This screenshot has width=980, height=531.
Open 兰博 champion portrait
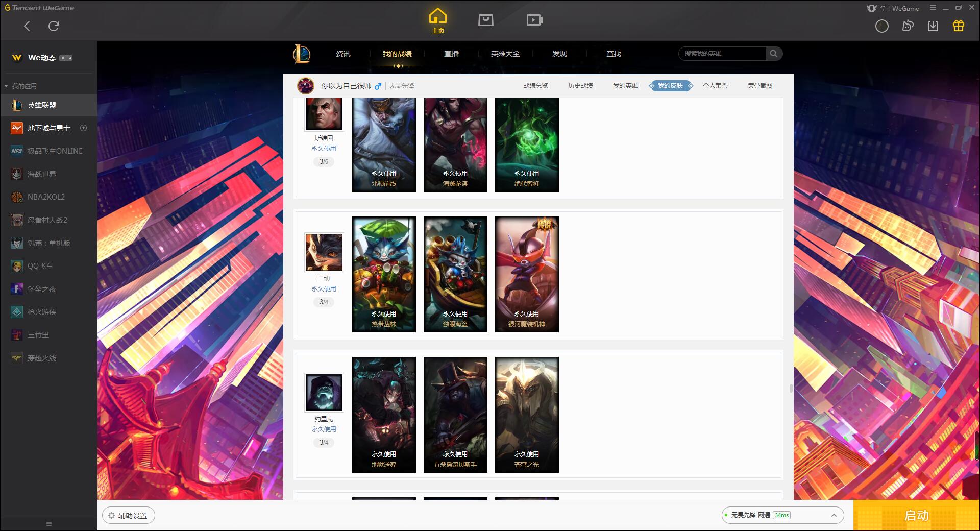(x=324, y=252)
